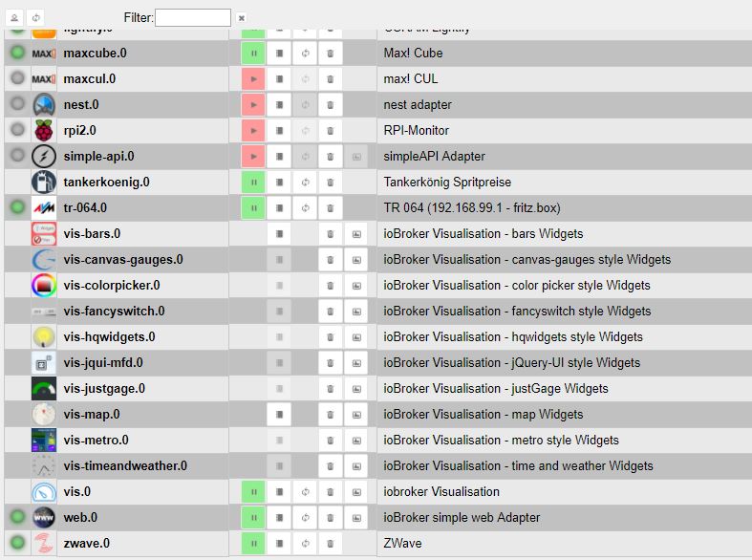
Task: Click the reload instances button at top
Action: pos(34,18)
